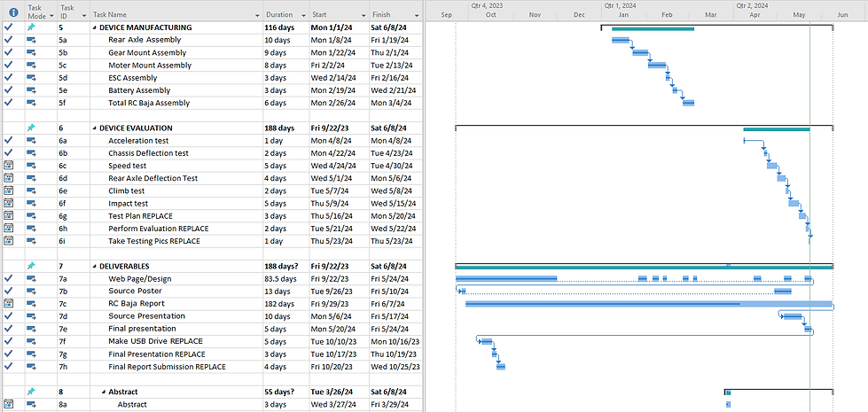Click the Qtr 1, 2024 timescale header
Viewport: 868px width, 412px height.
[x=620, y=5]
